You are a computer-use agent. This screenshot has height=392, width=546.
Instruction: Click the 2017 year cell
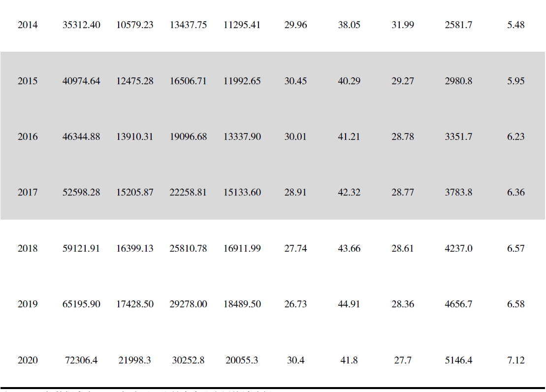click(x=28, y=193)
